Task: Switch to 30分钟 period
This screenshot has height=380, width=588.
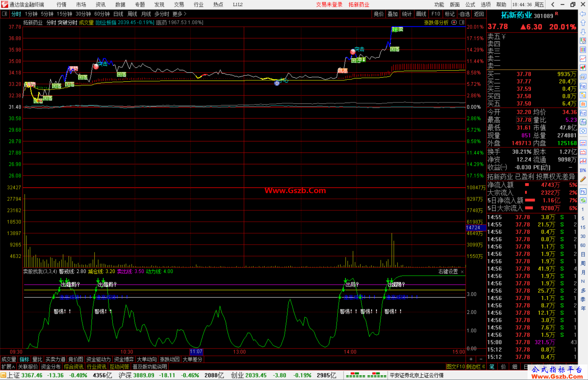Action: click(x=83, y=14)
